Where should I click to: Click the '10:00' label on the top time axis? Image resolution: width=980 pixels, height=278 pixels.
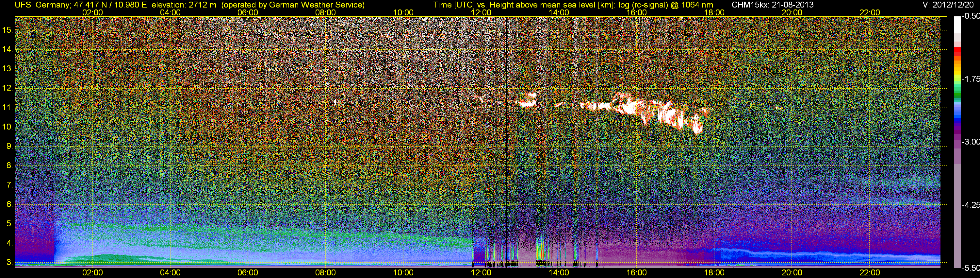coord(403,12)
